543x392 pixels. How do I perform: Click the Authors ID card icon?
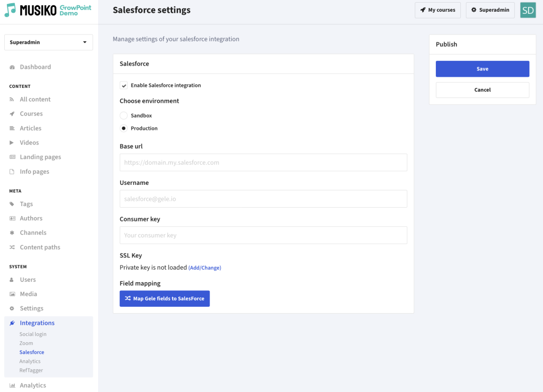tap(13, 218)
